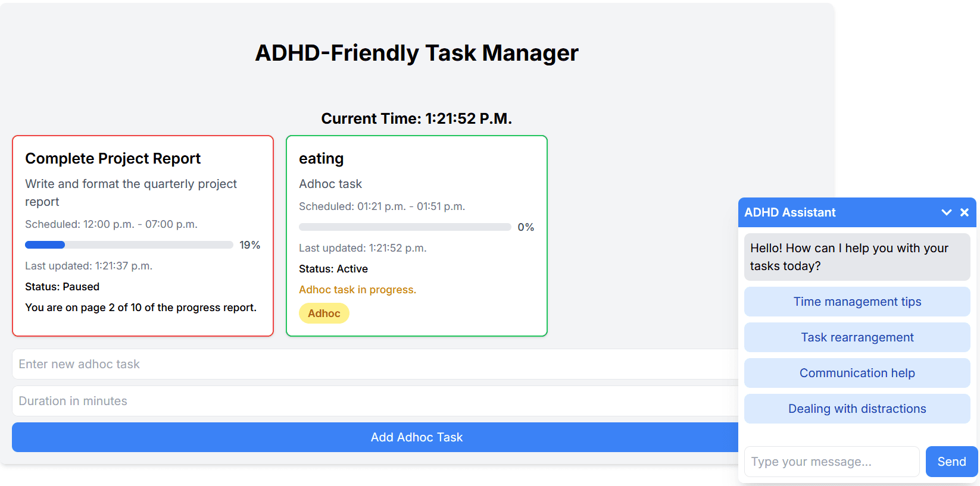The width and height of the screenshot is (980, 486).
Task: Click the Add Adhoc Task button
Action: point(417,437)
